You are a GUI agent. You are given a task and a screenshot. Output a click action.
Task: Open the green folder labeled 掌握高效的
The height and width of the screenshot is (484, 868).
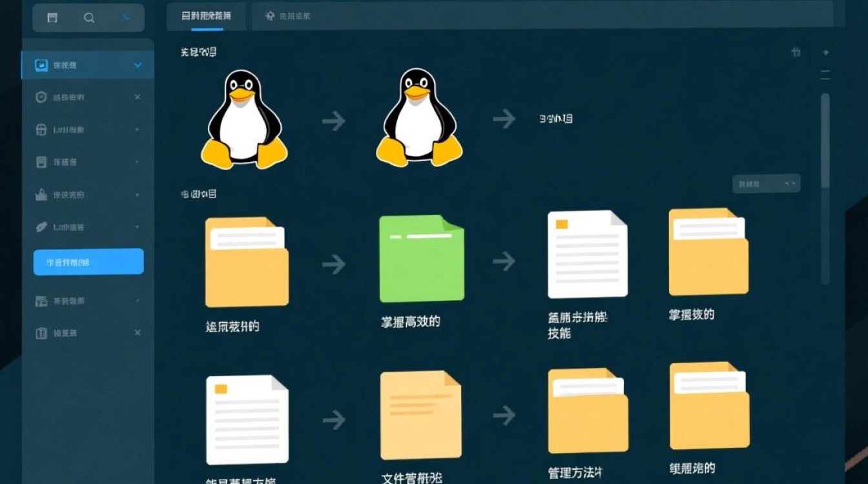point(421,259)
